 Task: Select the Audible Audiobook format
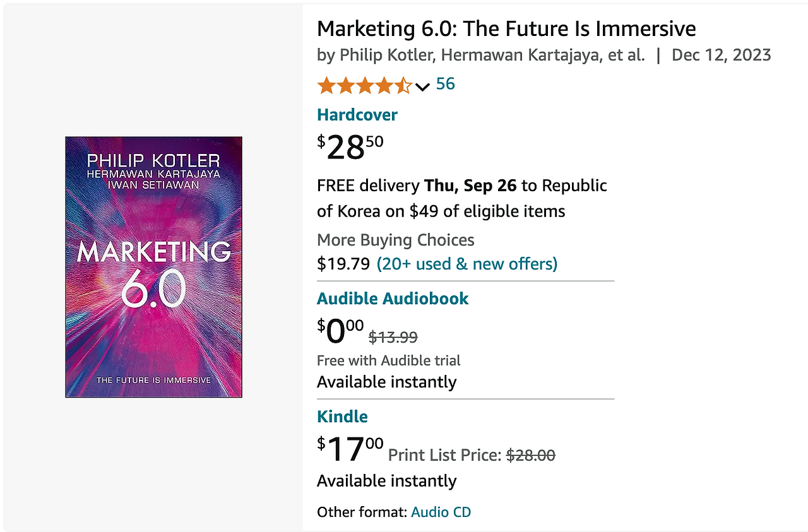pyautogui.click(x=393, y=299)
